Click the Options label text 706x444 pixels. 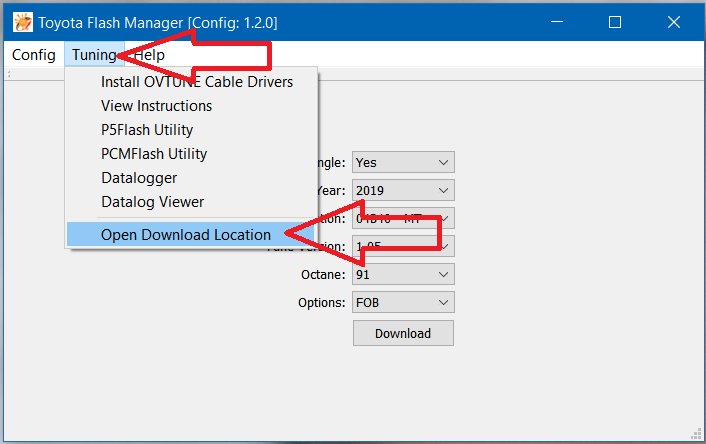321,303
